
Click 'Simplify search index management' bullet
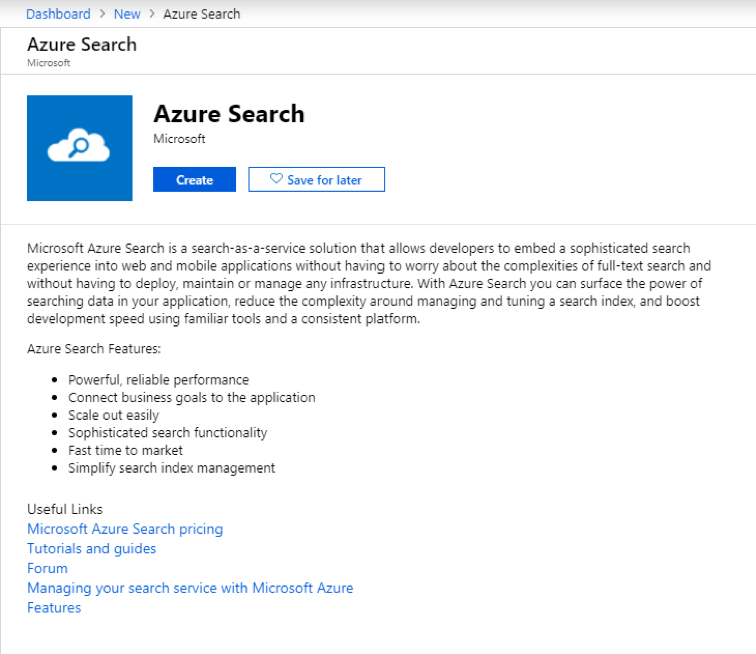[x=172, y=468]
